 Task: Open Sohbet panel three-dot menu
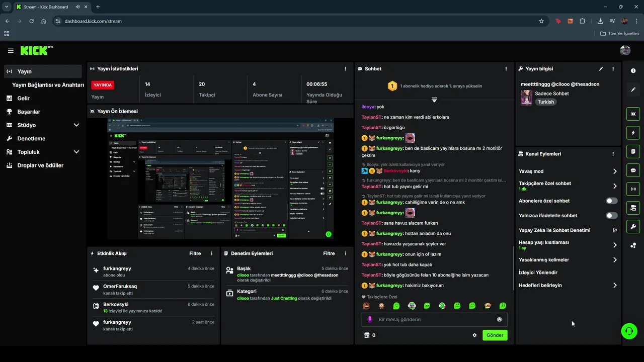(x=506, y=69)
